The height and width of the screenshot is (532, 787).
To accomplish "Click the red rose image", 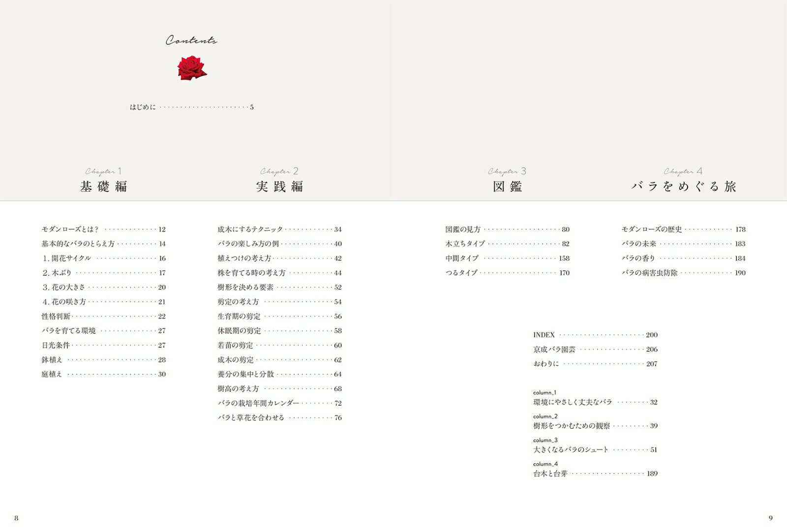I will click(192, 68).
